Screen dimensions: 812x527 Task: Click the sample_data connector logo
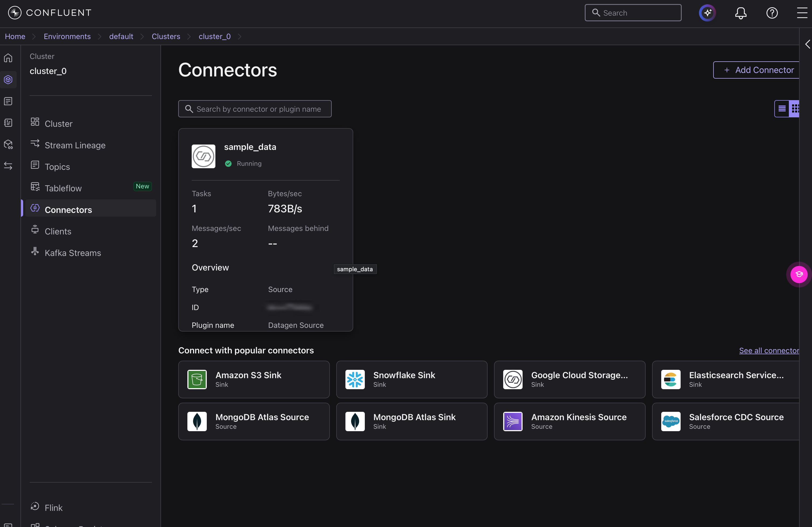(203, 156)
